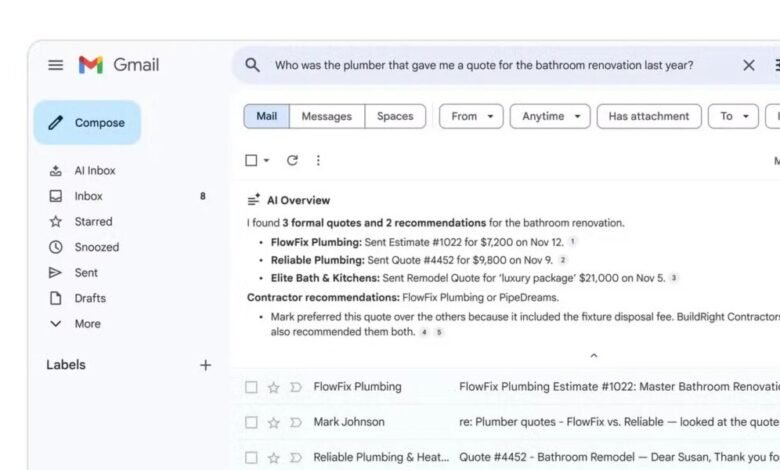The image size is (780, 470).
Task: Open the From filter dropdown
Action: coord(471,116)
